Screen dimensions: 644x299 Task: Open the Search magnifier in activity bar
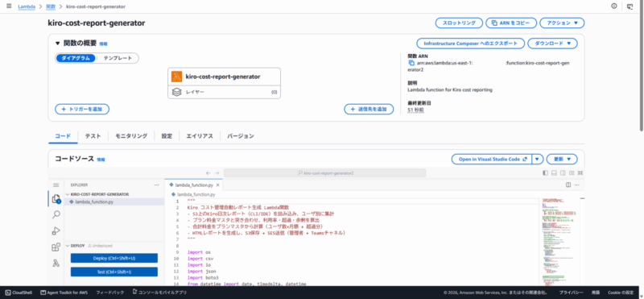[x=56, y=214]
